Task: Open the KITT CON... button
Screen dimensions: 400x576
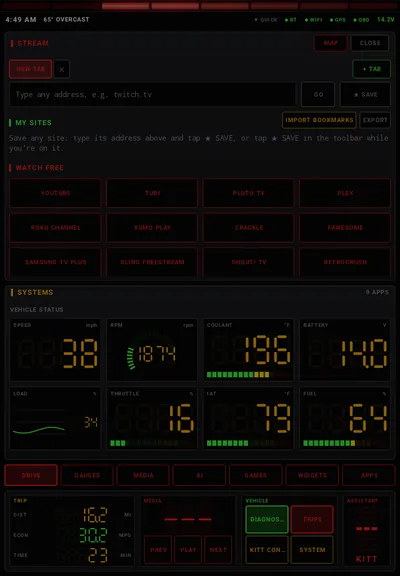Action: click(267, 550)
